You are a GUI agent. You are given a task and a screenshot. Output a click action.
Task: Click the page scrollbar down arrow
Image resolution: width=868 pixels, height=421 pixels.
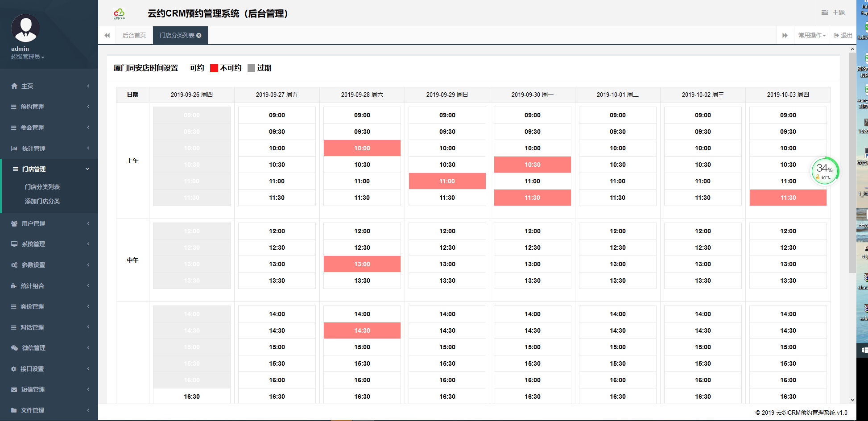coord(852,400)
